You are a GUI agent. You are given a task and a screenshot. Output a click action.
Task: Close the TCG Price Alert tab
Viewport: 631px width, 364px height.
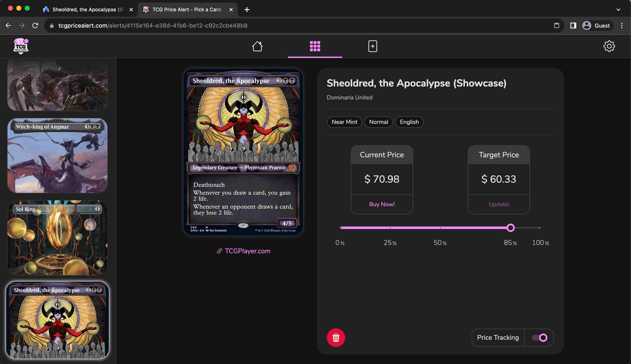click(231, 9)
